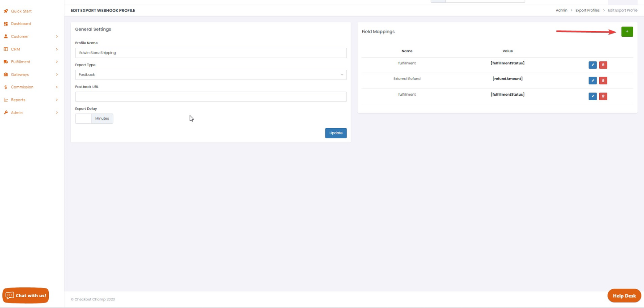Click the Export Delay minutes input
Viewport: 644px width, 308px height.
[83, 118]
